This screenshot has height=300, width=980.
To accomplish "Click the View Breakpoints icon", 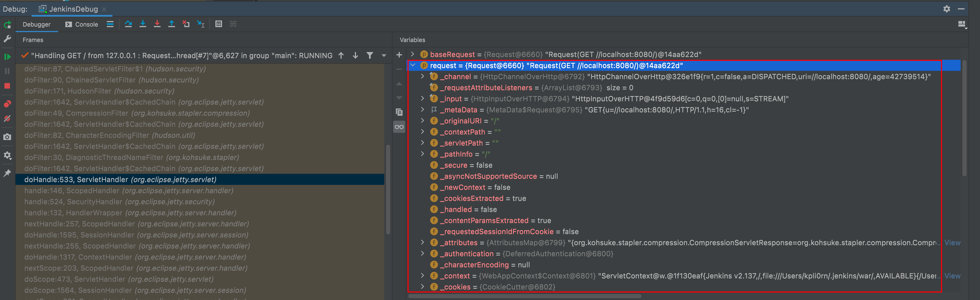I will [x=7, y=104].
